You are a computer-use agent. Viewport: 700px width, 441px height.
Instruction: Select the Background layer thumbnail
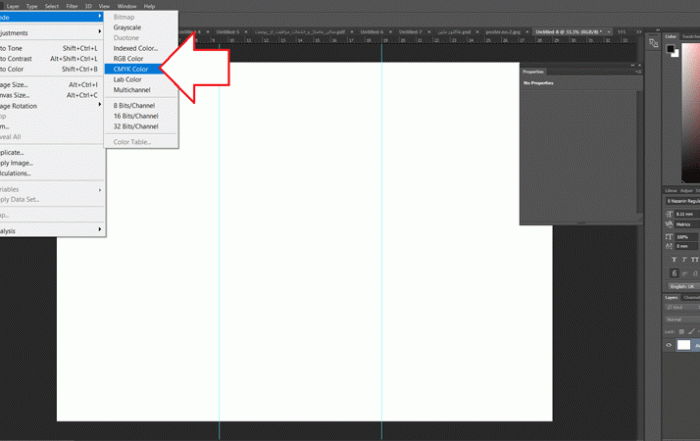(683, 345)
